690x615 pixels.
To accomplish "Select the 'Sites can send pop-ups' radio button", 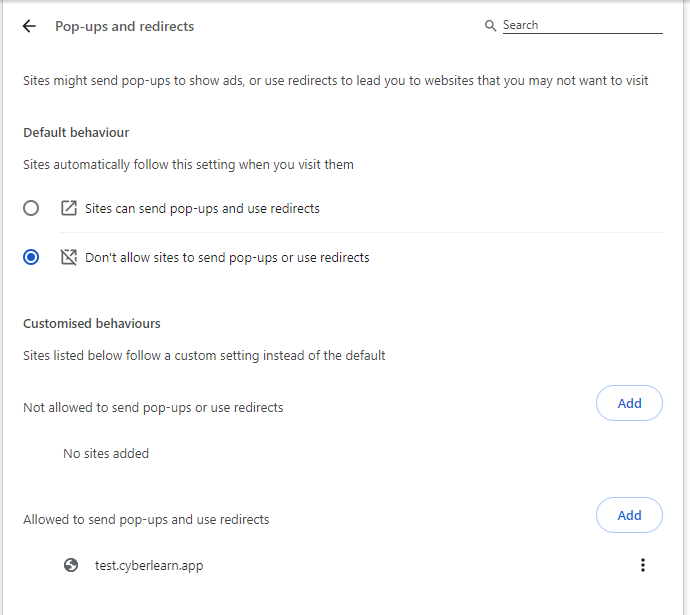I will click(31, 208).
